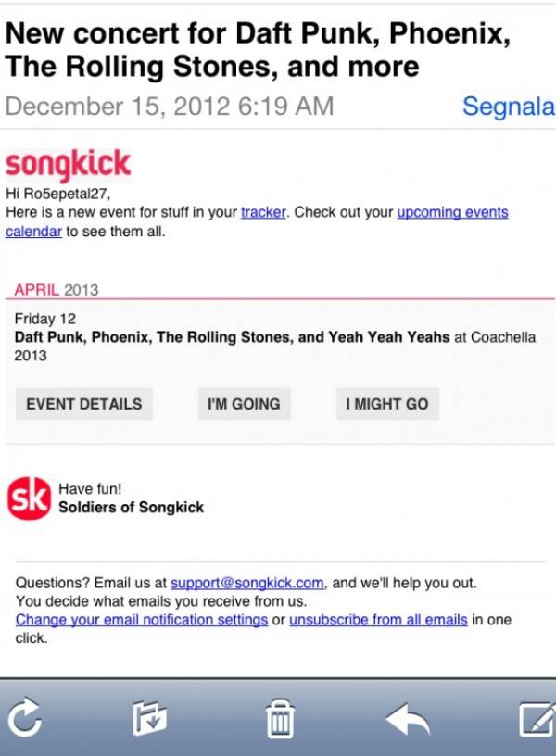This screenshot has width=556, height=756.
Task: Click the APRIL 2013 section heading
Action: click(56, 290)
